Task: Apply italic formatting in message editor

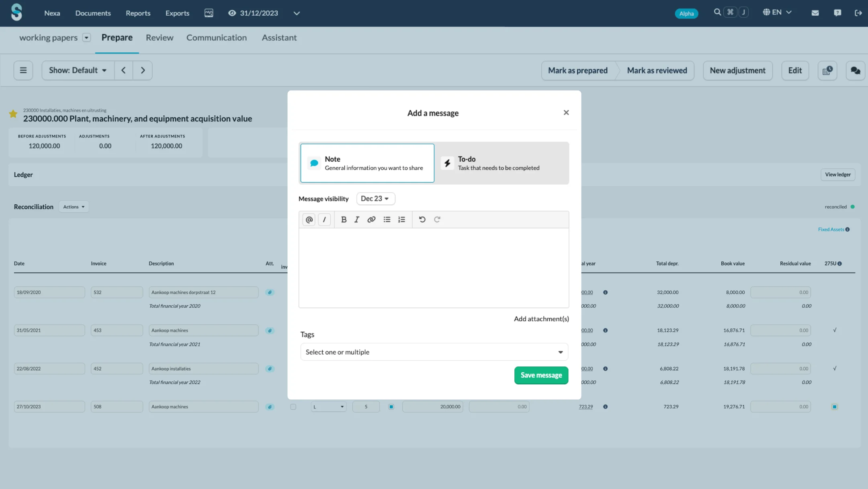Action: tap(356, 220)
